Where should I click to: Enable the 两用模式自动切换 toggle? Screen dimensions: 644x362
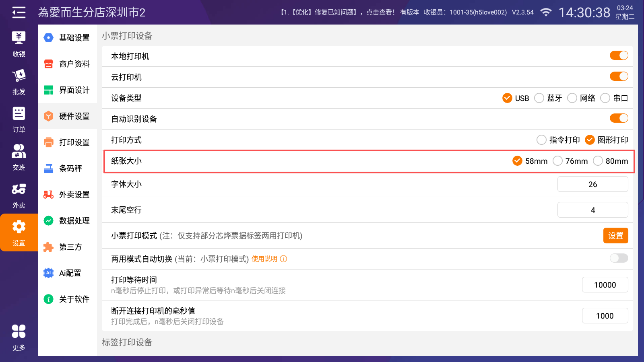[x=619, y=258]
